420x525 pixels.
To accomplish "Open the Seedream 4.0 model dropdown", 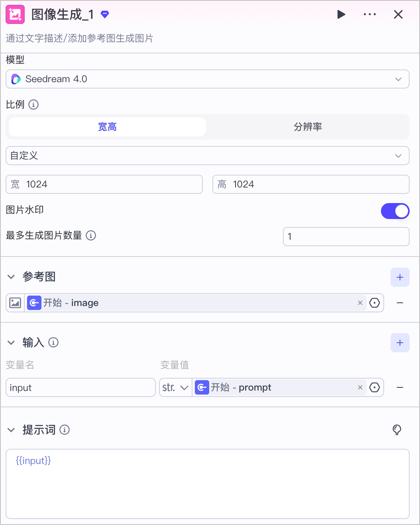I will click(208, 79).
